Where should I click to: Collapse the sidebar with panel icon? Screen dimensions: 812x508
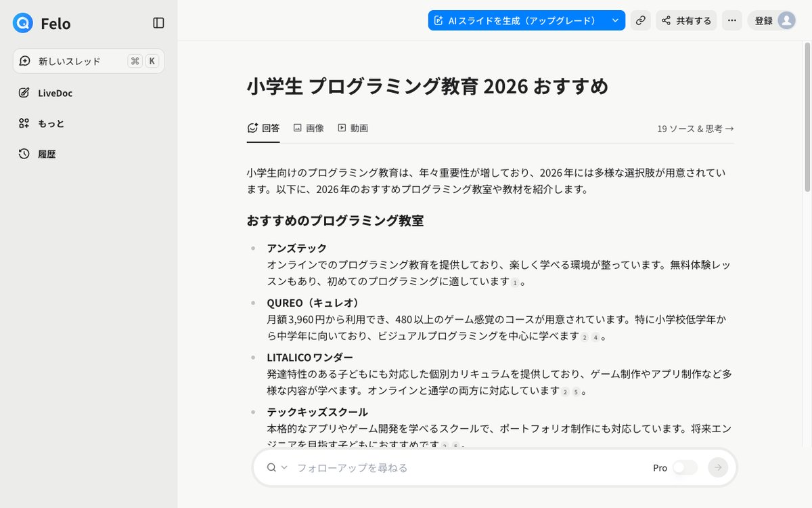pos(158,23)
